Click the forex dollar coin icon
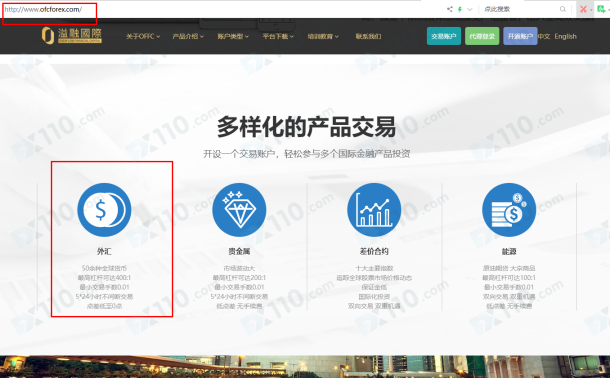 click(x=104, y=210)
